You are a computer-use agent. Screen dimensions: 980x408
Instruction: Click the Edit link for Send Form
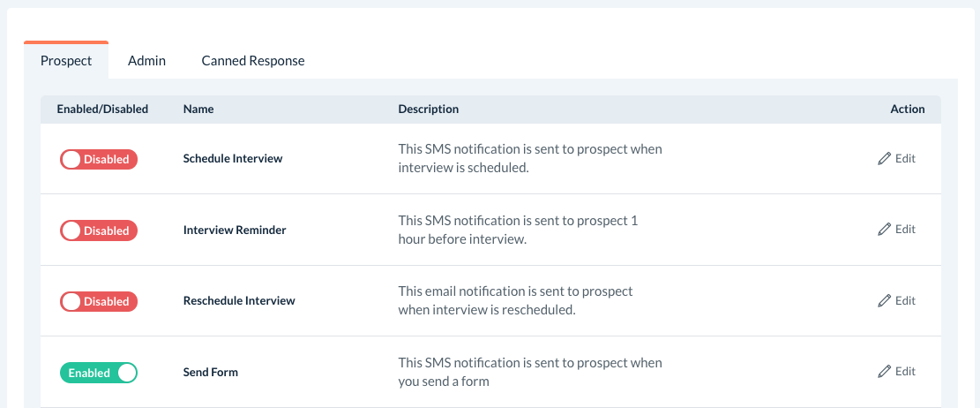(905, 372)
